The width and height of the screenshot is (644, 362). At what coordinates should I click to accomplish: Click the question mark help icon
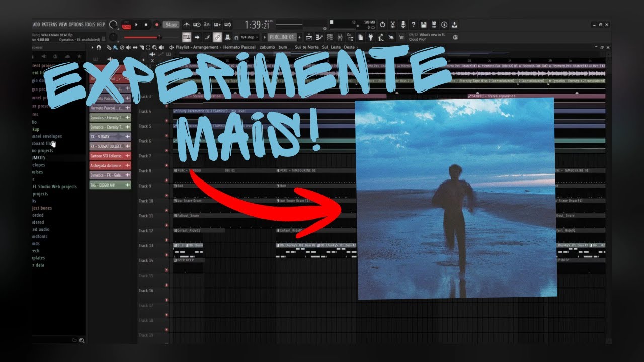[x=413, y=25]
